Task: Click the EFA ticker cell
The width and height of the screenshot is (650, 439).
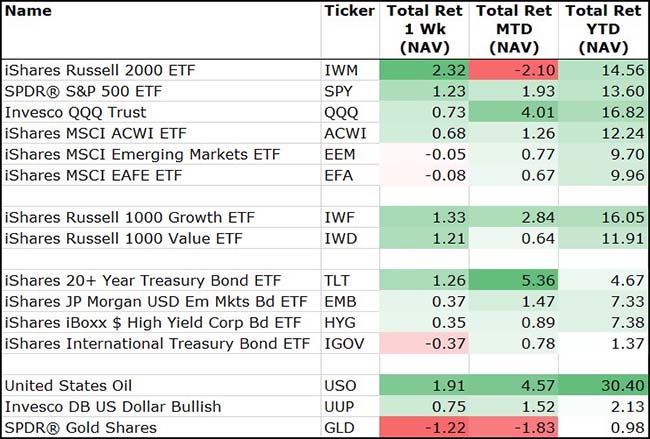Action: [x=338, y=175]
